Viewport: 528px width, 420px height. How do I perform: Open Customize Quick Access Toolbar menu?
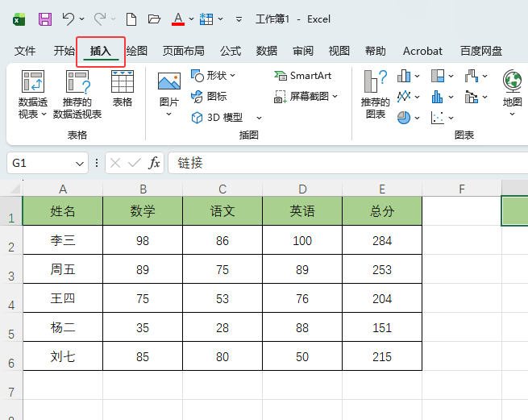pyautogui.click(x=239, y=19)
